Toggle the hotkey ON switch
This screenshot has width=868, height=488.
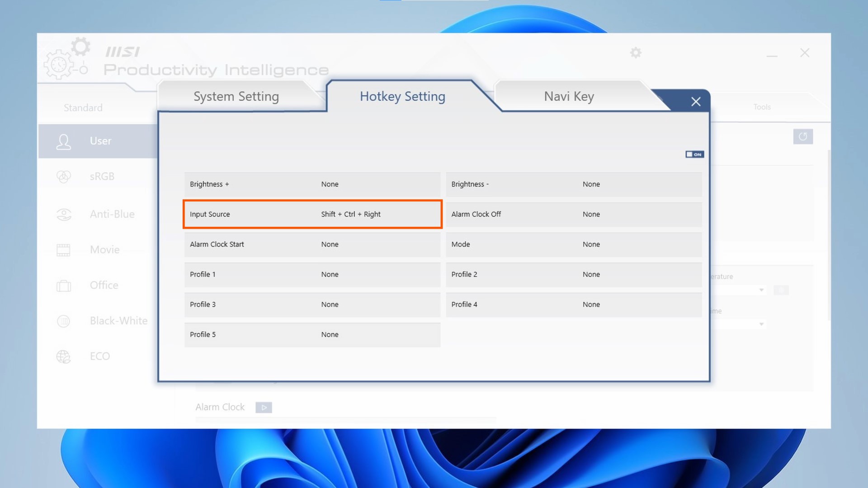(x=694, y=155)
